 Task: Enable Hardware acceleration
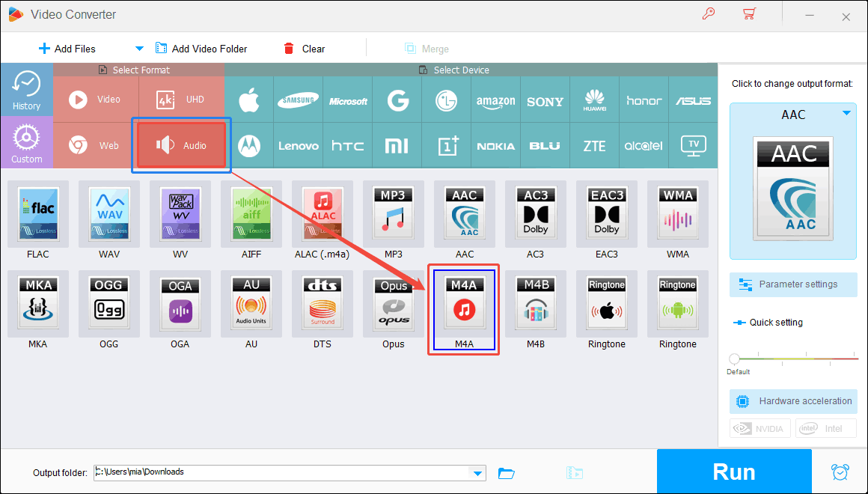click(793, 401)
